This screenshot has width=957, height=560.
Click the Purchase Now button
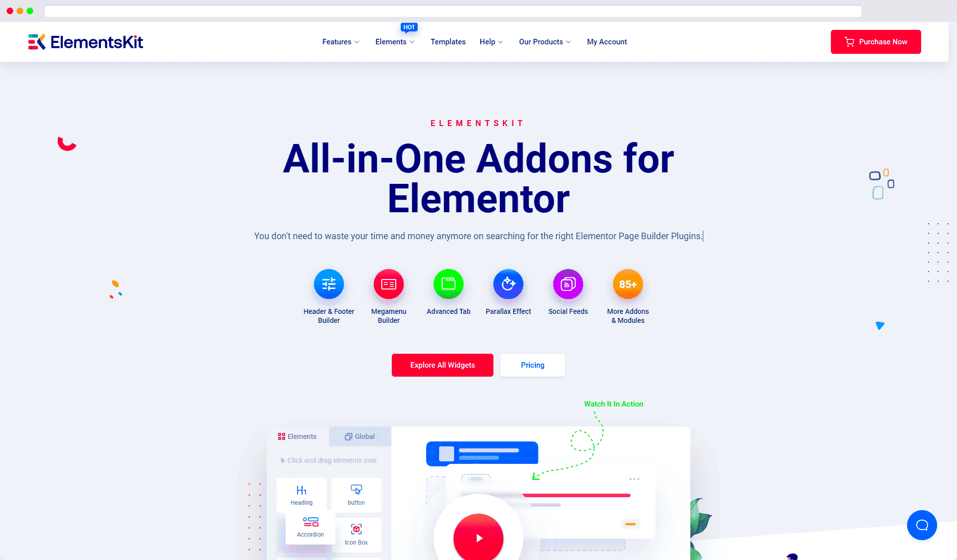coord(876,42)
